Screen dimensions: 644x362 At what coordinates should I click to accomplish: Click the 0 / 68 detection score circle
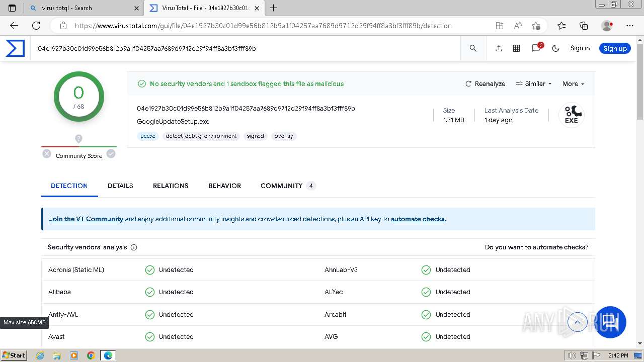pos(79,97)
